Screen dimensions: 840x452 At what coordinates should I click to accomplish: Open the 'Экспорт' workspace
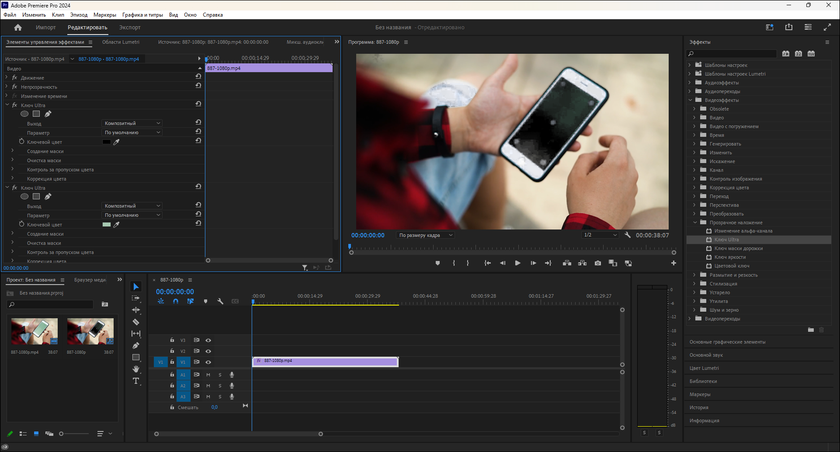tap(131, 28)
